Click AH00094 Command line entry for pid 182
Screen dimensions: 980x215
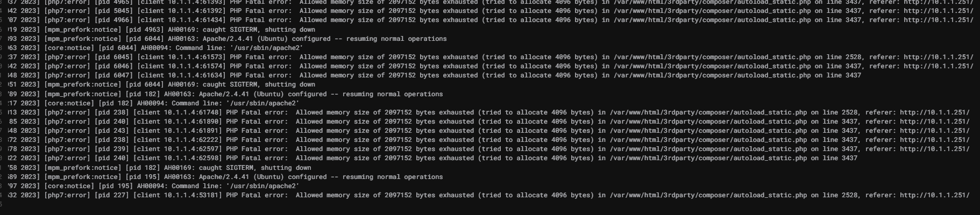click(218, 103)
